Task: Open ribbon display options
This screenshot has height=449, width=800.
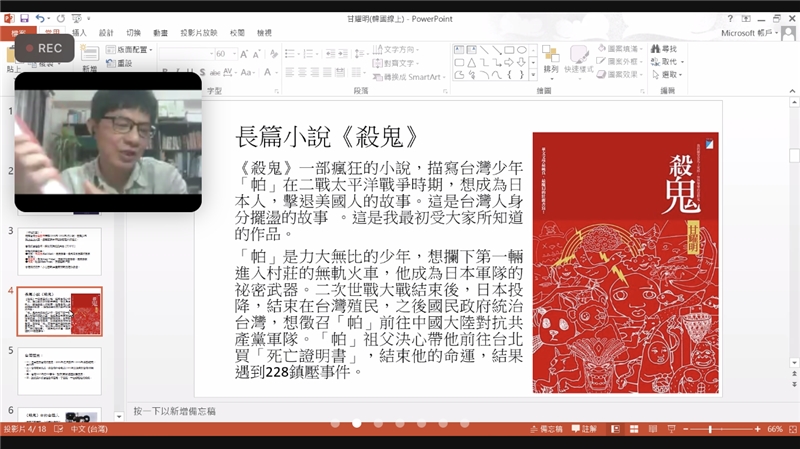Action: [x=746, y=18]
